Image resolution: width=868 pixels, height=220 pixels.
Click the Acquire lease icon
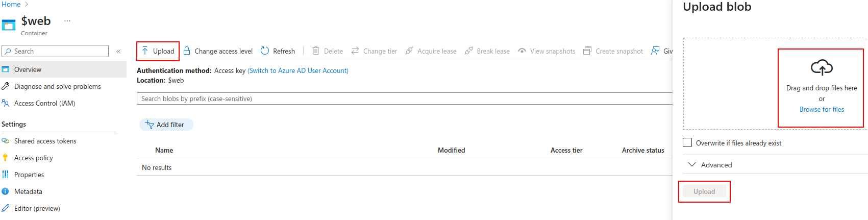(409, 51)
